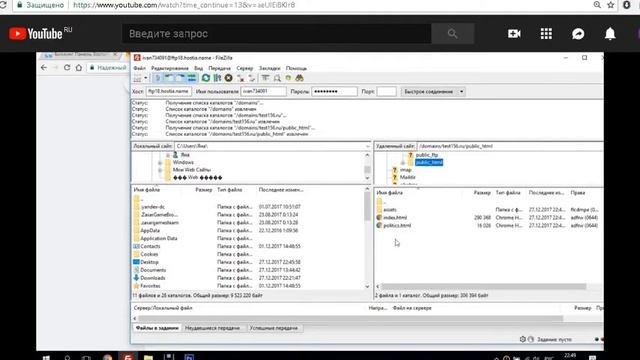Switch to Успешные передачи tab
The image size is (640, 360).
(273, 328)
